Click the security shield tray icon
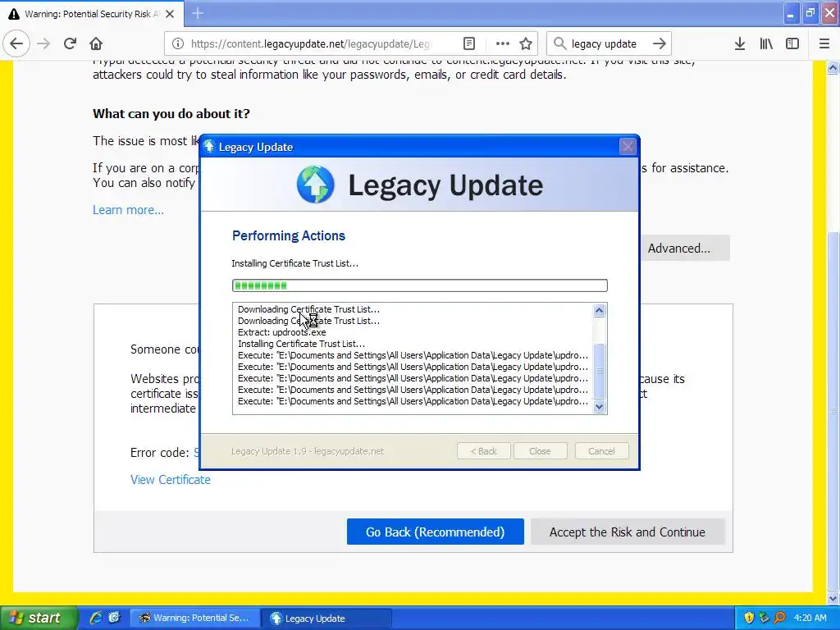The width and height of the screenshot is (840, 630). point(749,618)
